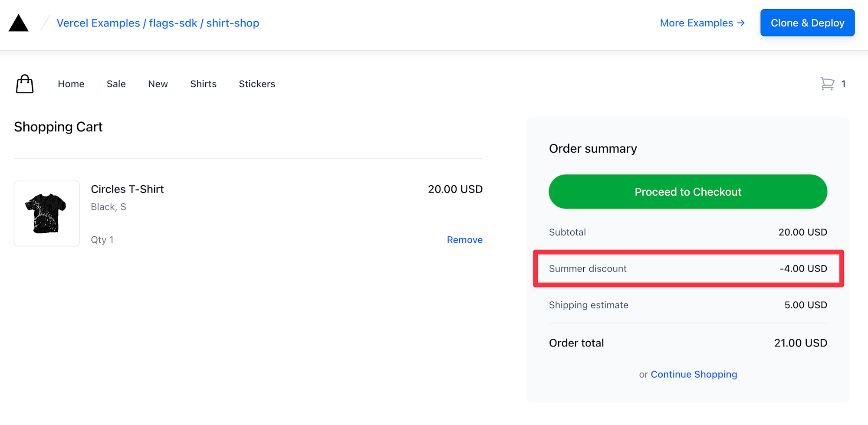
Task: Click the Continue Shopping link
Action: pyautogui.click(x=694, y=374)
